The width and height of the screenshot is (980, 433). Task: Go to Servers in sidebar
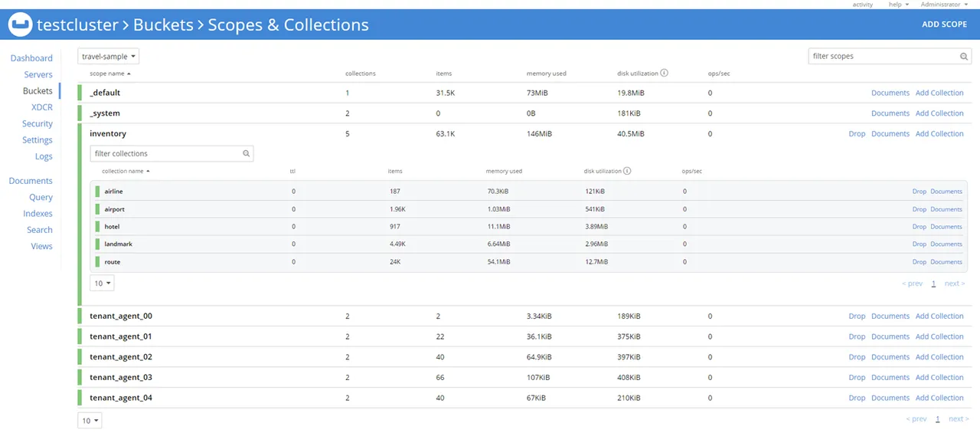click(x=38, y=75)
